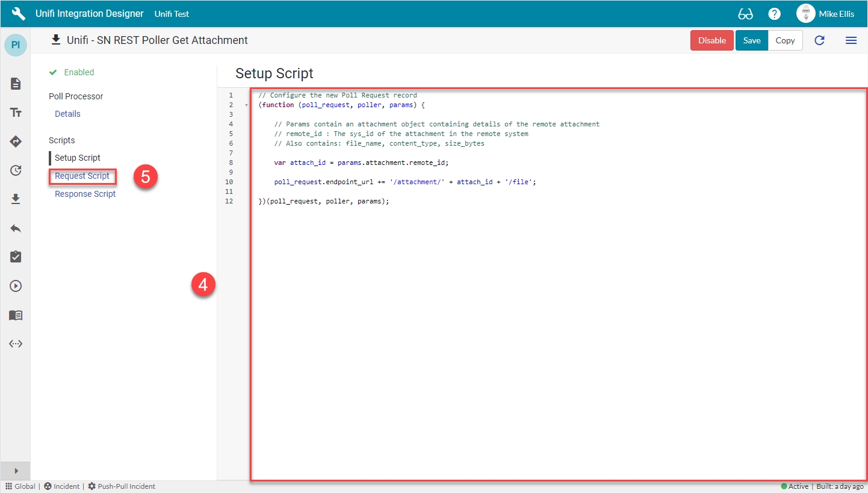Image resolution: width=868 pixels, height=493 pixels.
Task: Click the reply arrow icon in sidebar
Action: (x=16, y=228)
